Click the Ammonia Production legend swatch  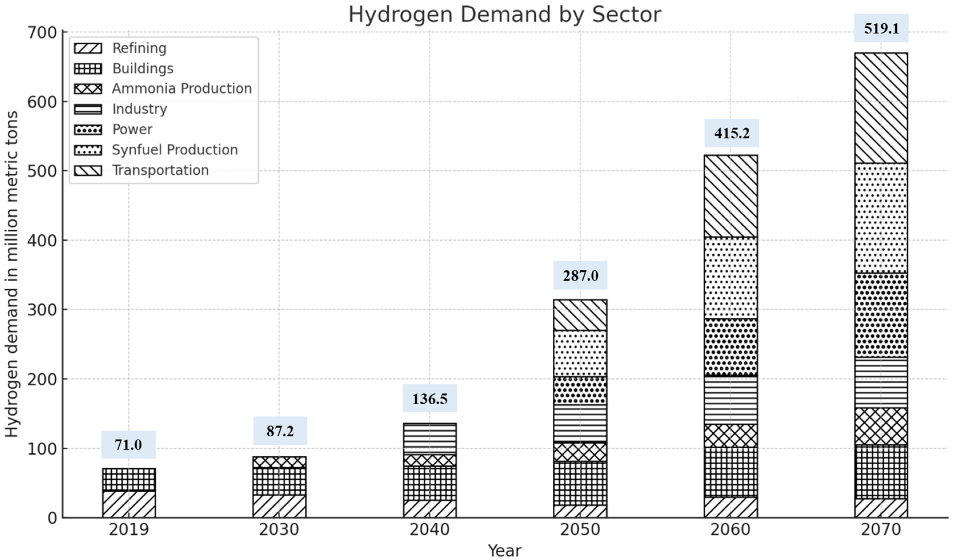(x=88, y=89)
